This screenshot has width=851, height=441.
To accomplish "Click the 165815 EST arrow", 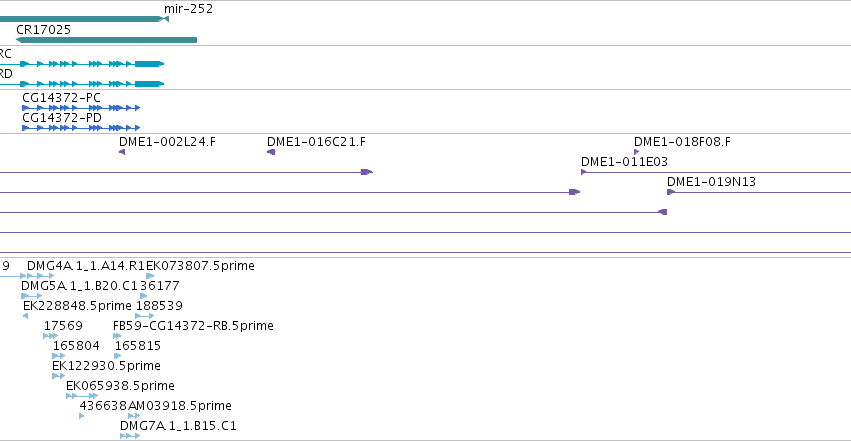I will (118, 356).
